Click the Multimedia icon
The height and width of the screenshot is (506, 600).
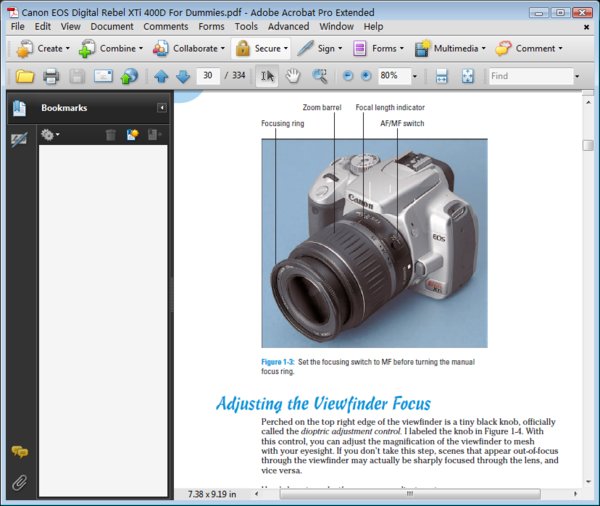pos(422,49)
